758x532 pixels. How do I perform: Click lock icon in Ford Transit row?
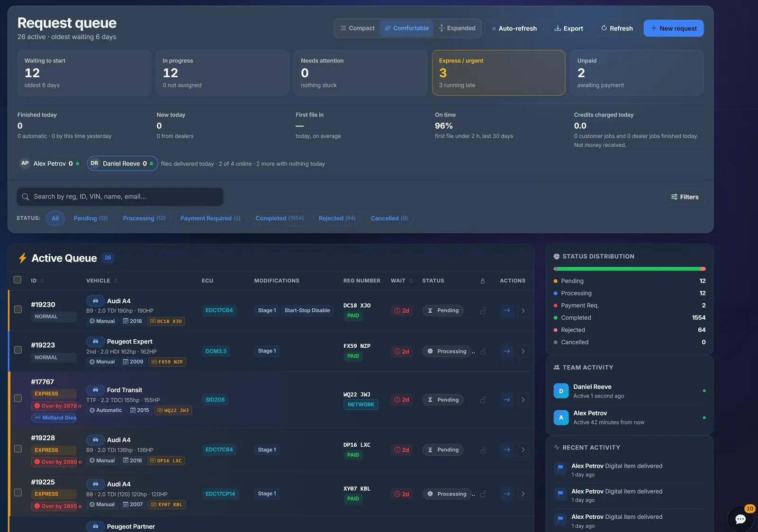(483, 400)
